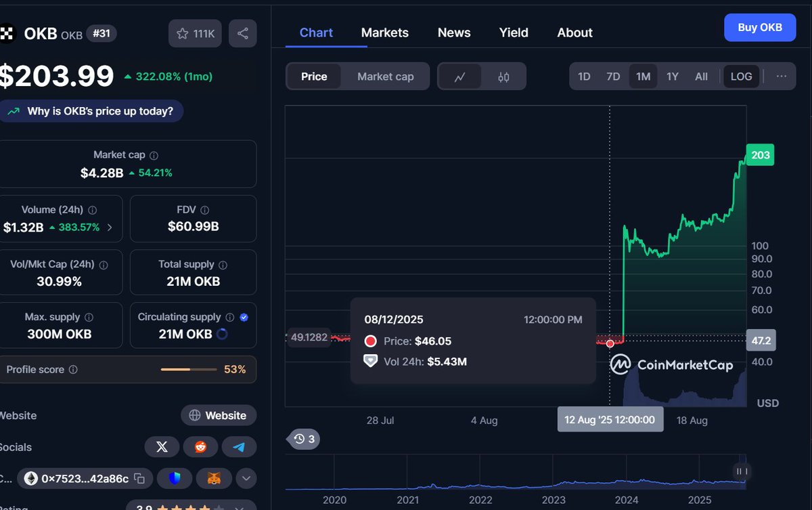
Task: Click the red data point on chart
Action: (610, 343)
